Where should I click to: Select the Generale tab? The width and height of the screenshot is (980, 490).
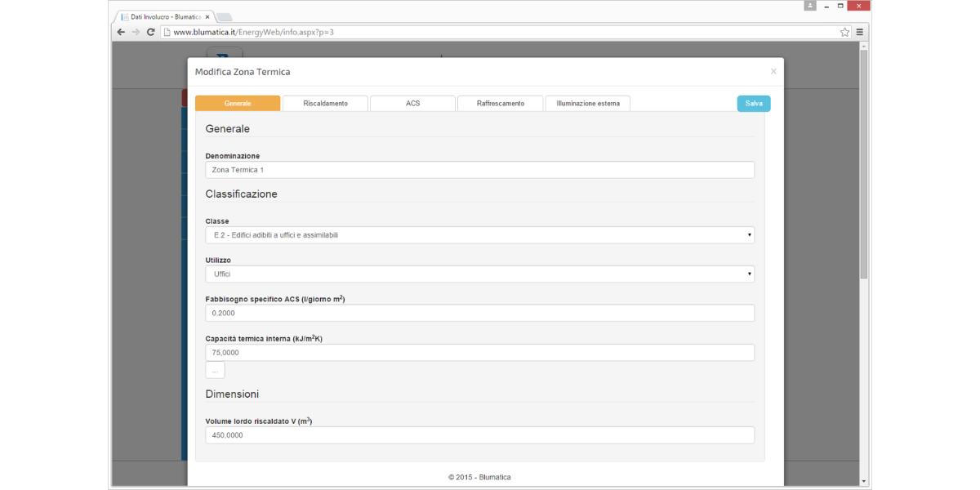[x=238, y=104]
